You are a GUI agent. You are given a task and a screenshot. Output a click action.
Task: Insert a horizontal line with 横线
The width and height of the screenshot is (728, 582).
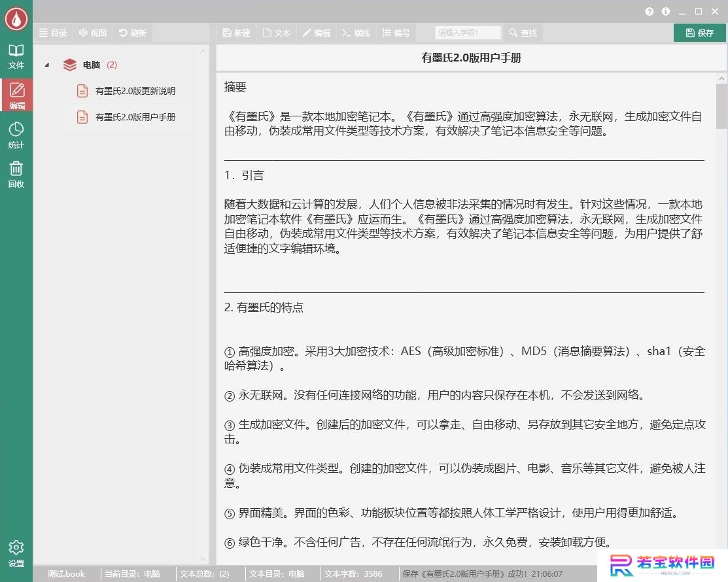pos(356,33)
